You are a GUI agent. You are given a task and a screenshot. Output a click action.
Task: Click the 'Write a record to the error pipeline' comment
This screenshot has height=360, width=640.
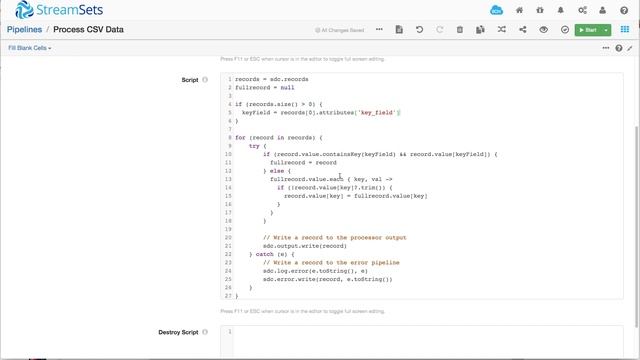(x=331, y=262)
